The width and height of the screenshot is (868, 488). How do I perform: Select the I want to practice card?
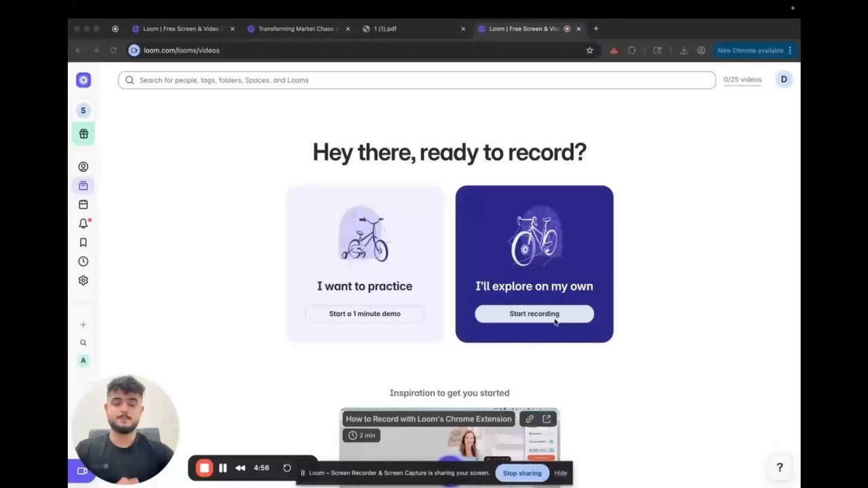point(365,264)
